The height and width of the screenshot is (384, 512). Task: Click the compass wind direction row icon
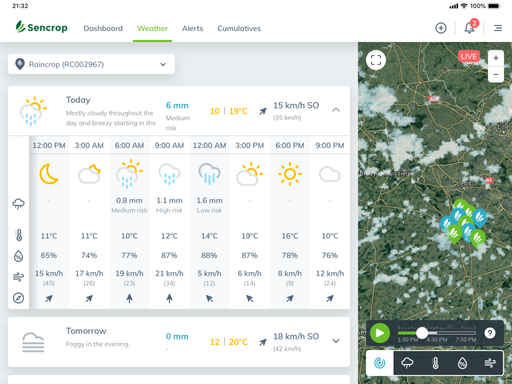point(19,298)
